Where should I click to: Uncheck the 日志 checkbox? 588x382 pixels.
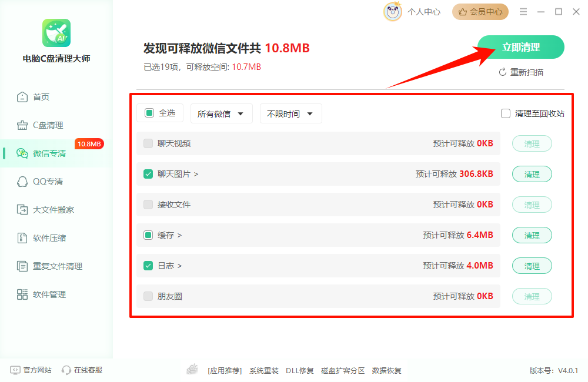coord(148,265)
